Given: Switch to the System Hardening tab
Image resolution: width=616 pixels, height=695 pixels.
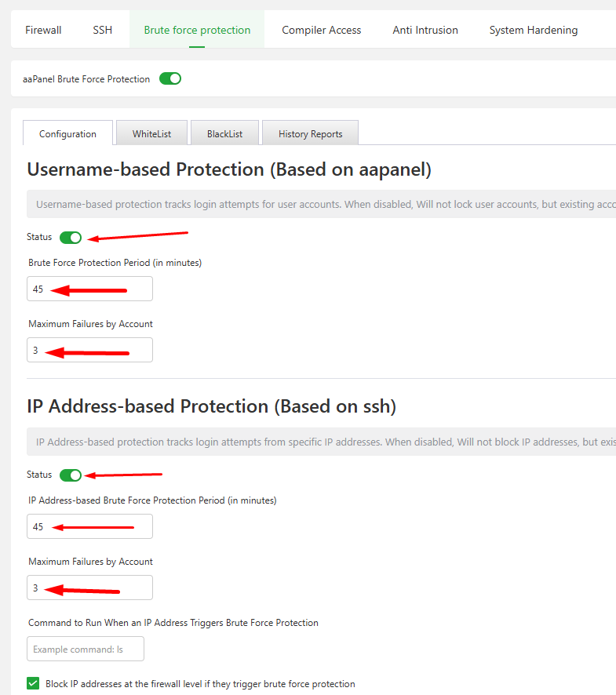Looking at the screenshot, I should (534, 30).
